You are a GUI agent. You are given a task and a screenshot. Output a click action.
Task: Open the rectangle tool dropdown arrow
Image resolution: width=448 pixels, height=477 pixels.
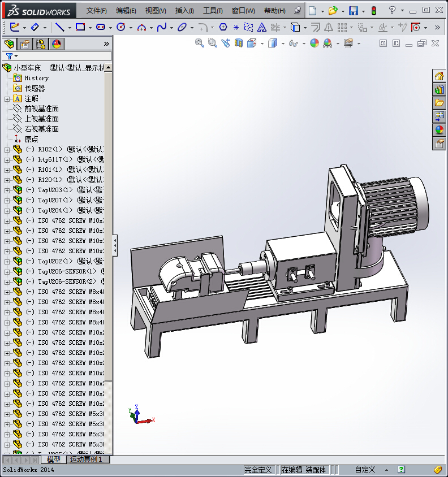tap(90, 28)
